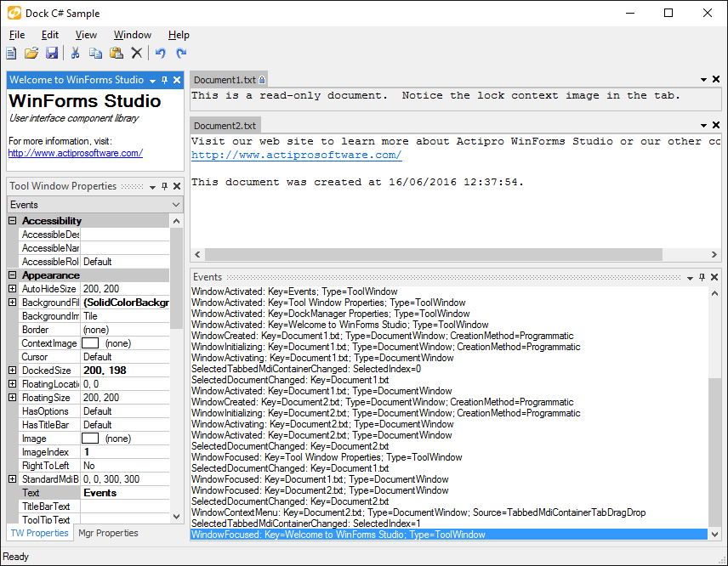Click the Delete X toolbar icon

click(x=136, y=54)
